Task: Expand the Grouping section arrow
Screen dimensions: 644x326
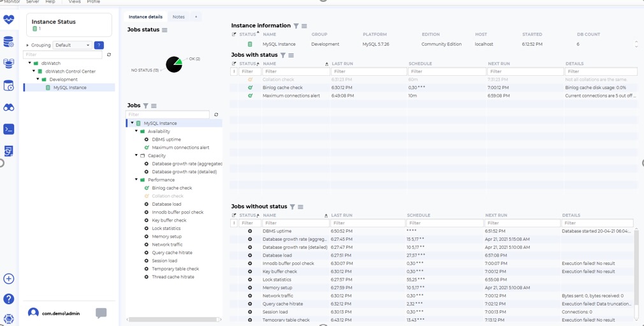Action: (x=27, y=45)
